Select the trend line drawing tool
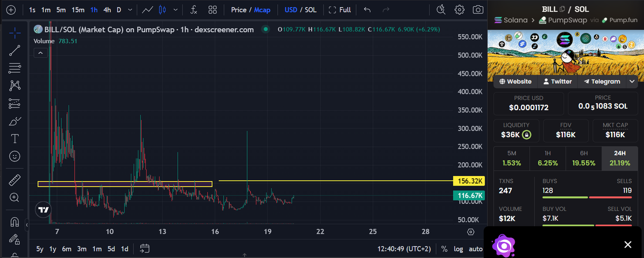The width and height of the screenshot is (644, 258). [15, 49]
